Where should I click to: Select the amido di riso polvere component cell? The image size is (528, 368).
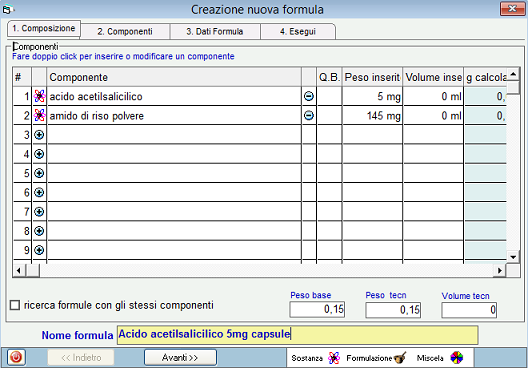point(174,115)
